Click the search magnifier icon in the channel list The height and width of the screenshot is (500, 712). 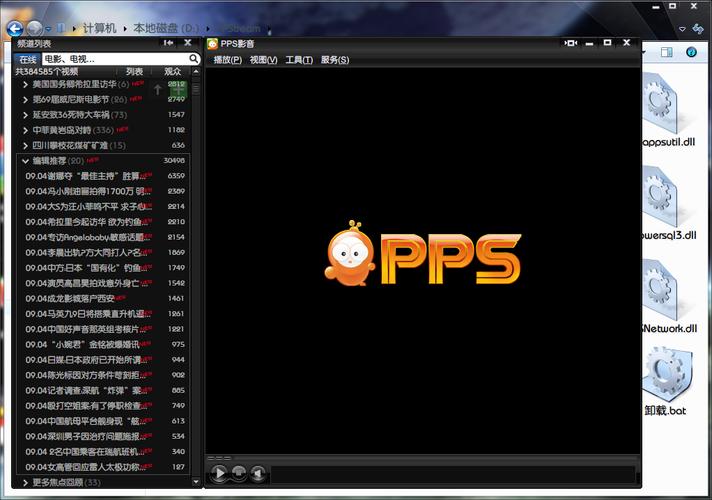194,59
